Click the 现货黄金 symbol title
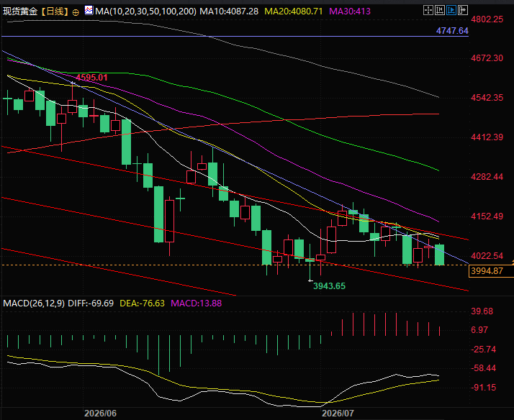 20,12
